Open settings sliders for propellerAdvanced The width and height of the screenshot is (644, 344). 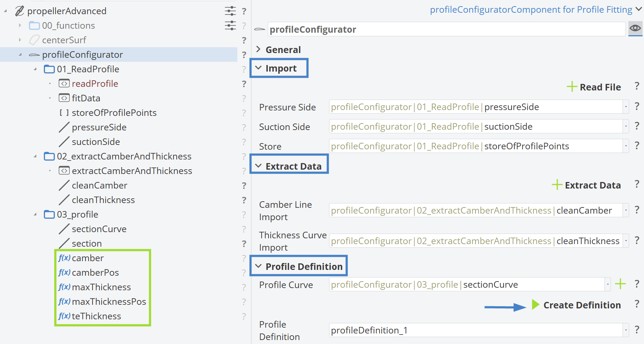point(230,11)
